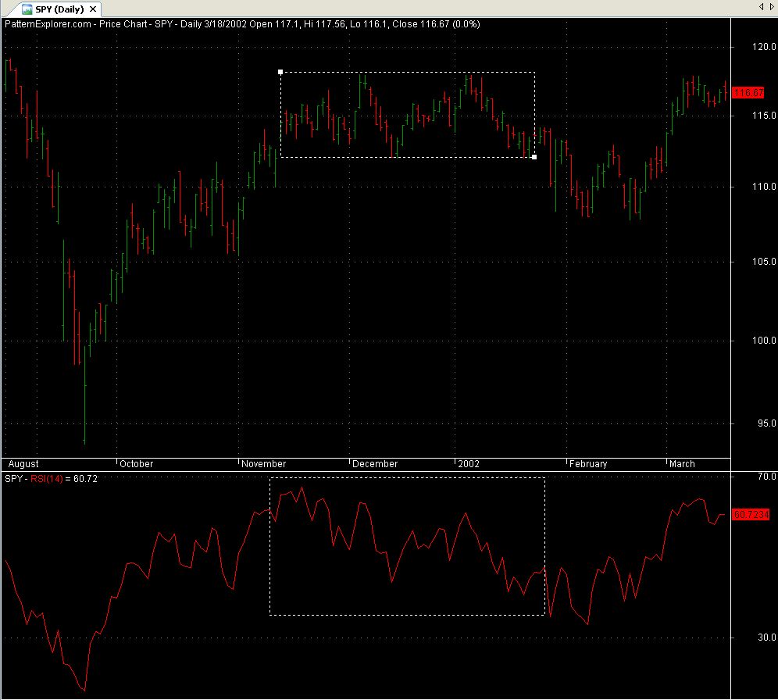
Task: Click the 2002 label on time axis
Action: click(469, 464)
